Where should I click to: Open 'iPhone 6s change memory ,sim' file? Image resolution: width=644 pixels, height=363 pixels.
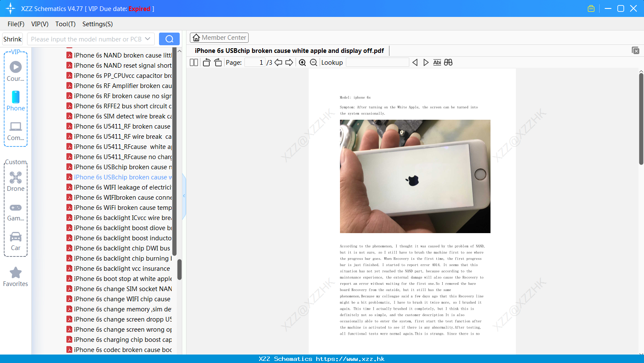(x=119, y=309)
